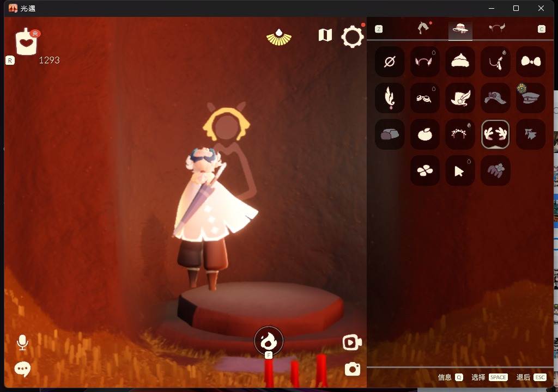The height and width of the screenshot is (392, 558).
Task: Pick the white dome-shaped hat
Action: (x=460, y=62)
